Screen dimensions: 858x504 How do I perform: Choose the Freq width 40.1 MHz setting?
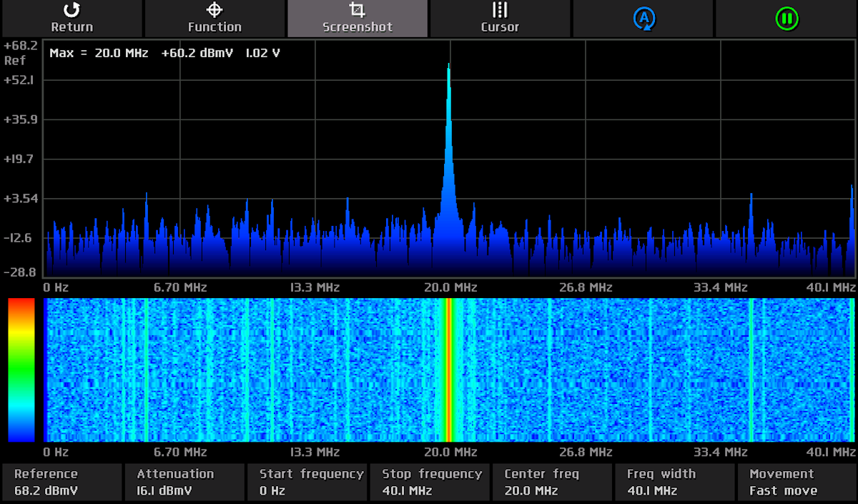coord(674,483)
